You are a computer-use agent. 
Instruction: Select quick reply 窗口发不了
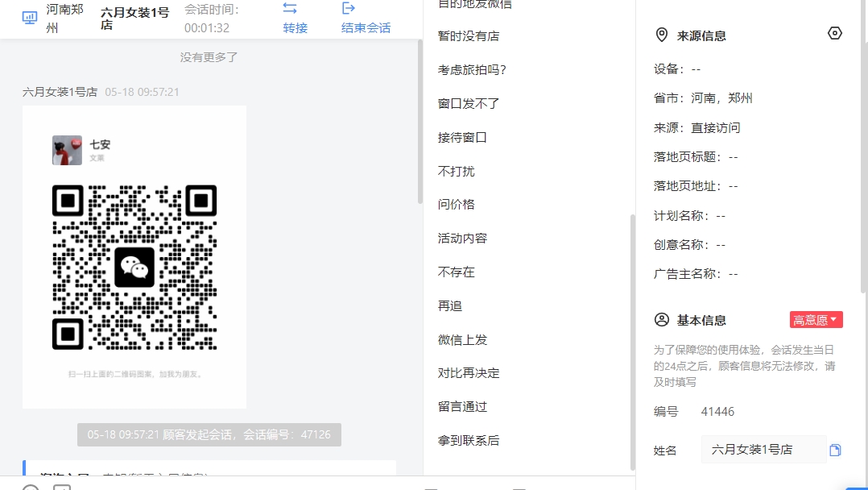469,104
